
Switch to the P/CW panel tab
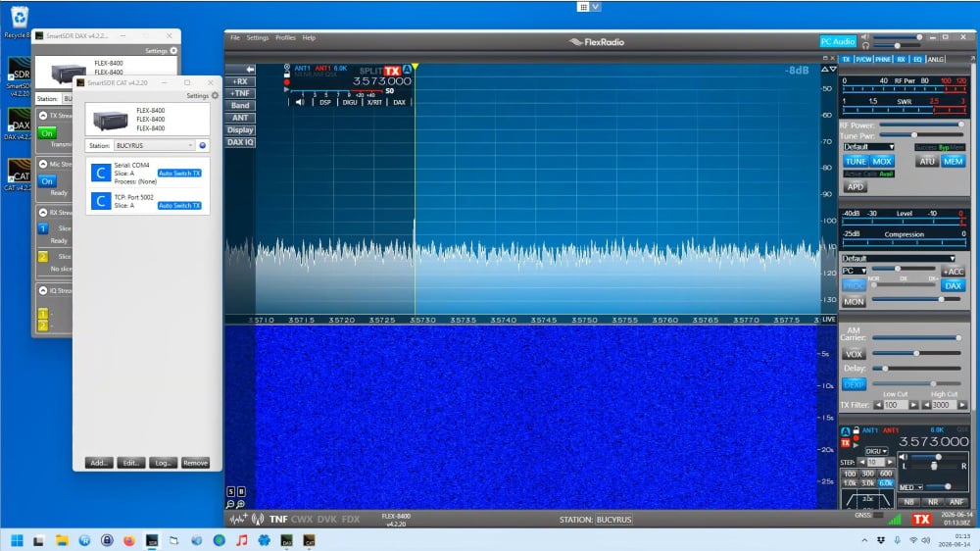tap(863, 60)
